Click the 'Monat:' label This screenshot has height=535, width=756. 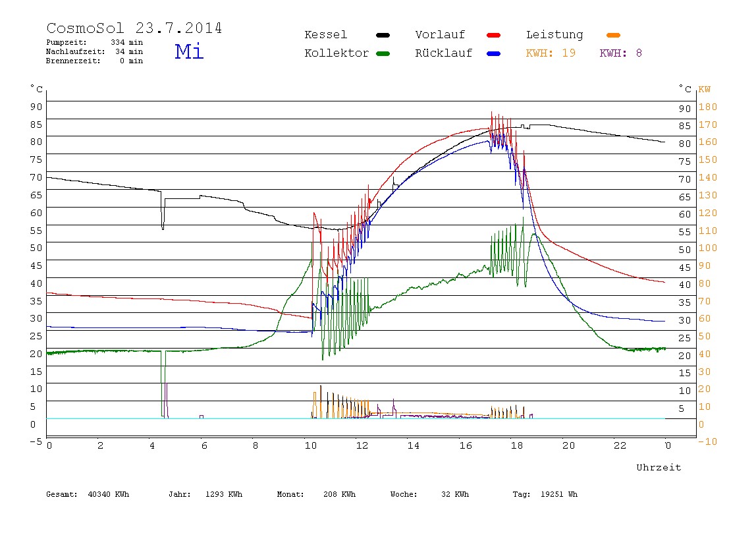click(290, 494)
